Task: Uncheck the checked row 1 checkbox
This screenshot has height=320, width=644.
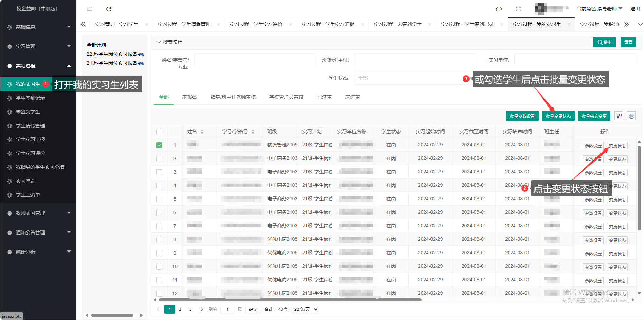Action: pyautogui.click(x=159, y=145)
